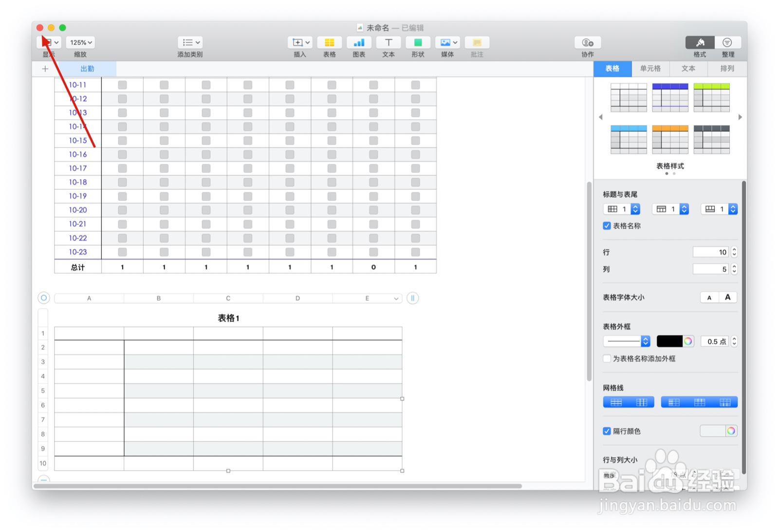This screenshot has height=532, width=779.
Task: Click the Comment (批注) toolbar icon
Action: pos(477,42)
